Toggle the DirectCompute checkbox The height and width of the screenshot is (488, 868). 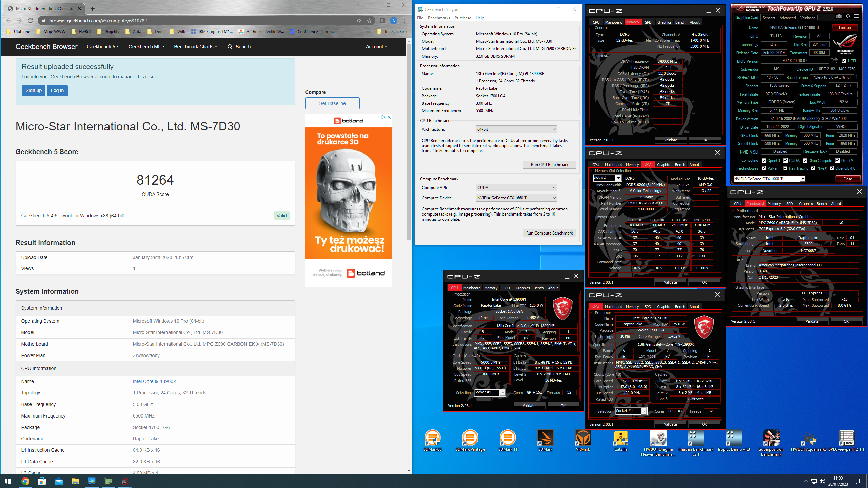click(805, 161)
